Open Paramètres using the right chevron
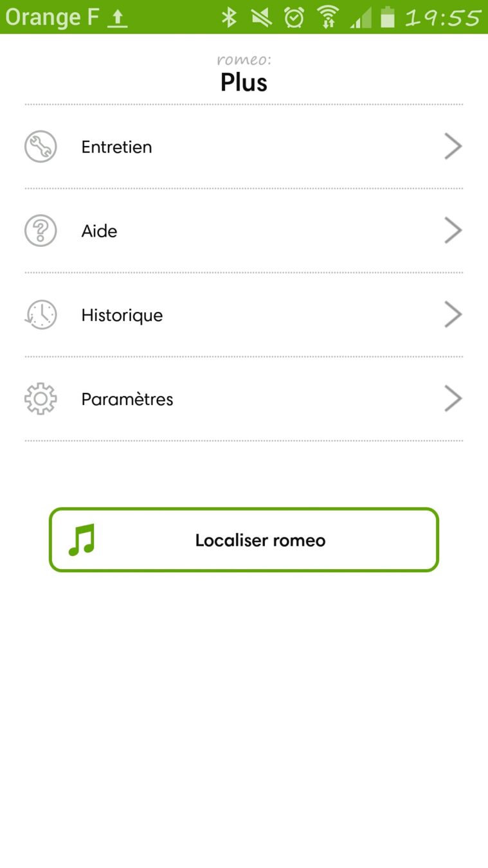This screenshot has width=488, height=868. [x=453, y=399]
